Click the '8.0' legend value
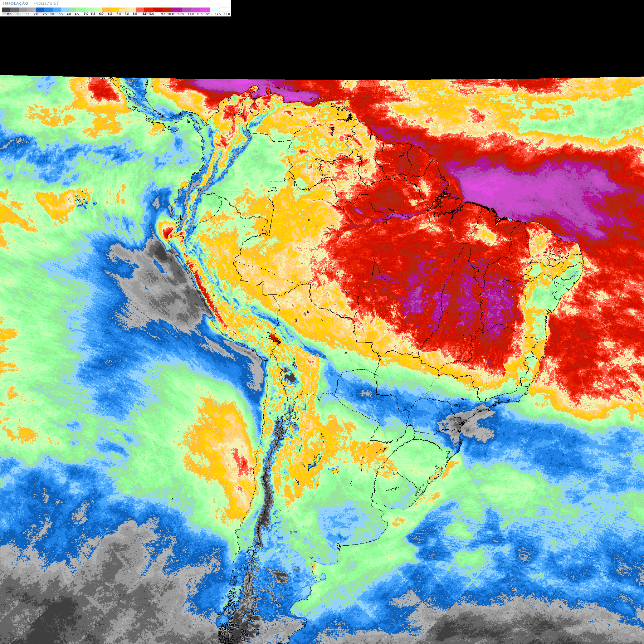 [x=135, y=14]
